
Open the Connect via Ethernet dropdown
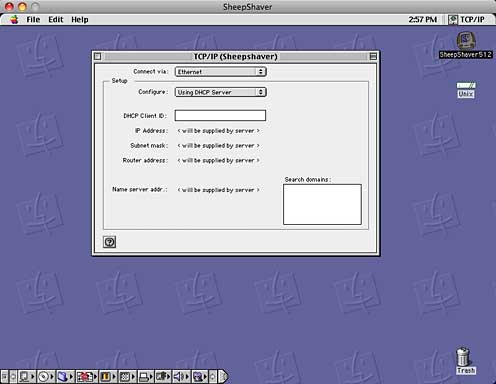point(220,72)
